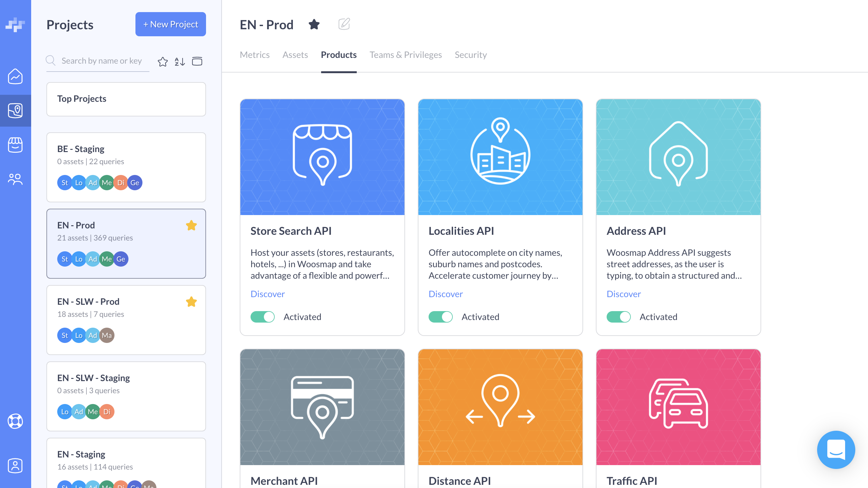Open the store marketplace sidebar icon
Viewport: 868px width, 488px height.
15,145
